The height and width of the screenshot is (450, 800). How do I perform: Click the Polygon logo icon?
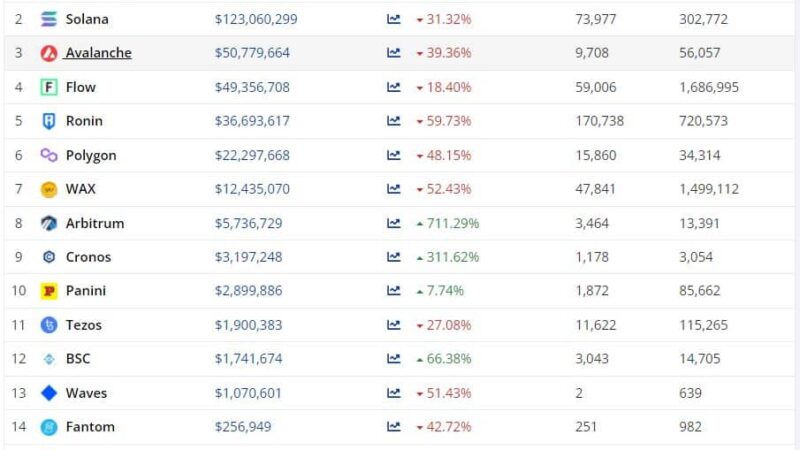[49, 155]
